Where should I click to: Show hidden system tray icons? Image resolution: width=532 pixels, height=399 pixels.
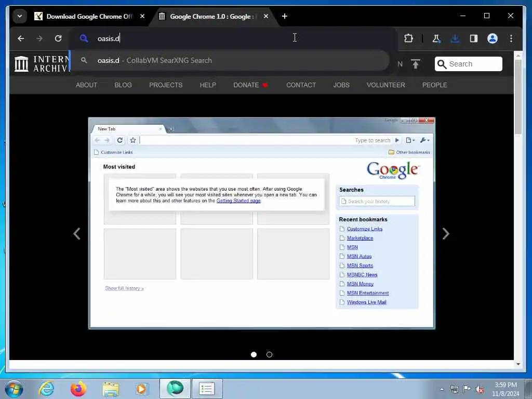tap(442, 390)
